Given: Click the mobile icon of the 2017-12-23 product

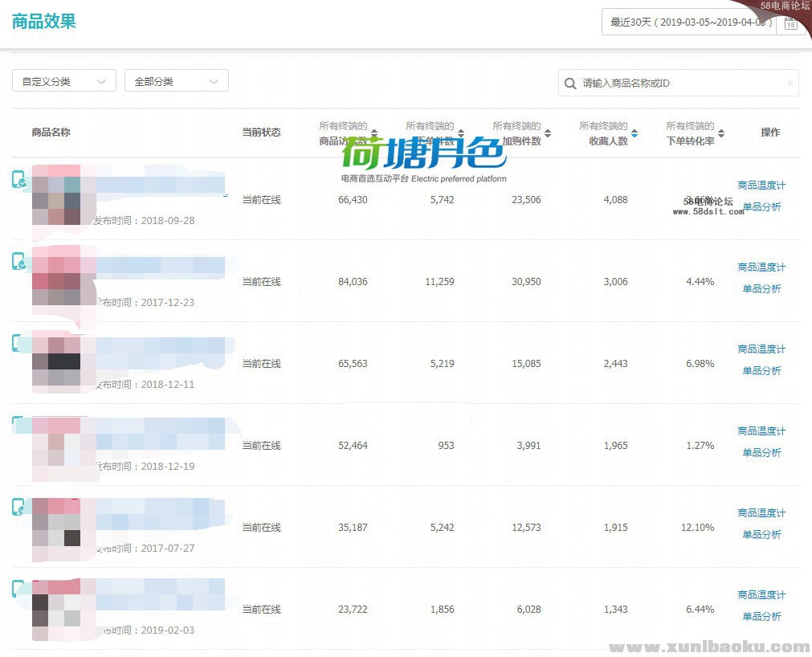Looking at the screenshot, I should point(18,261).
